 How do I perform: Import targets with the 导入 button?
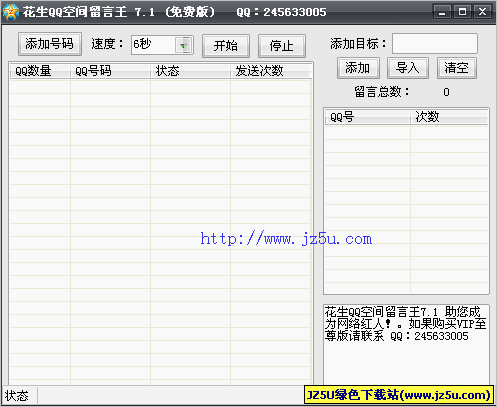408,68
